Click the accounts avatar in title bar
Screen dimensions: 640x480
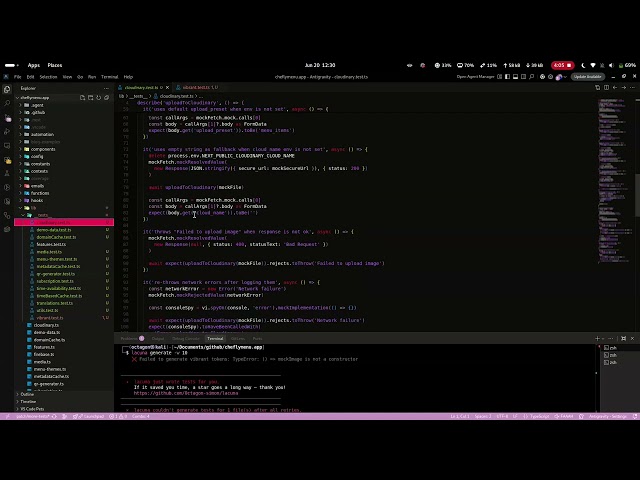(x=559, y=77)
